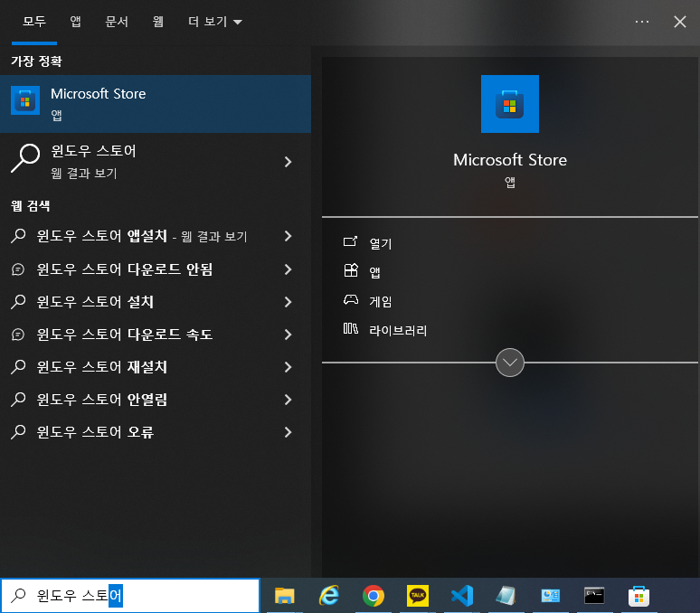
Task: Expand arrow for 윈도우 스토어 설치
Action: pyautogui.click(x=288, y=302)
